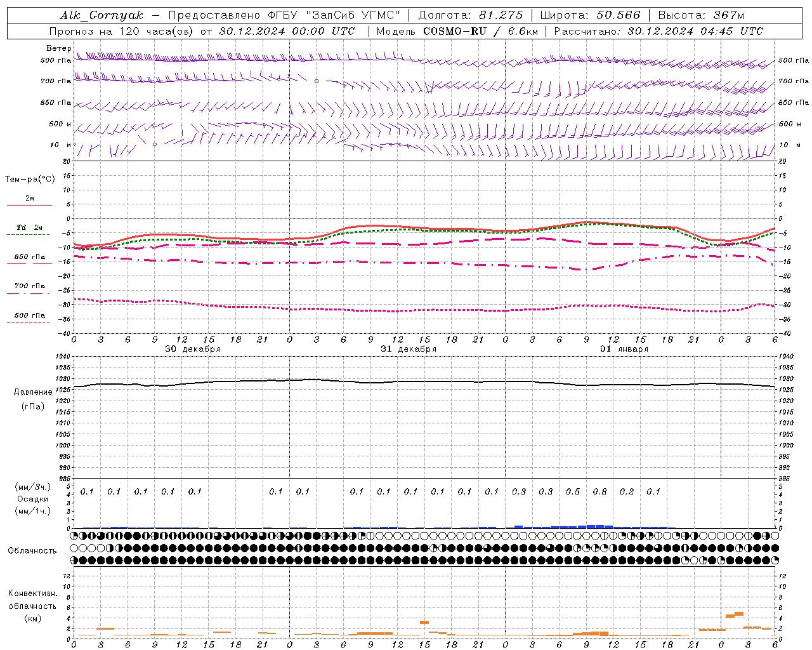Image resolution: width=812 pixels, height=650 pixels.
Task: Click the 0.8 precipitation value
Action: click(x=599, y=491)
